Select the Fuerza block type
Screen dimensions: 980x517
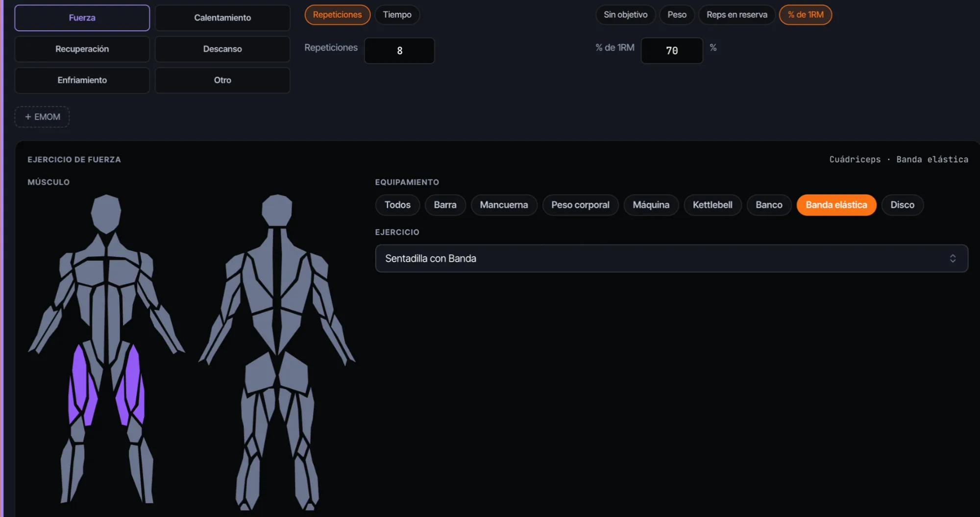pyautogui.click(x=82, y=18)
